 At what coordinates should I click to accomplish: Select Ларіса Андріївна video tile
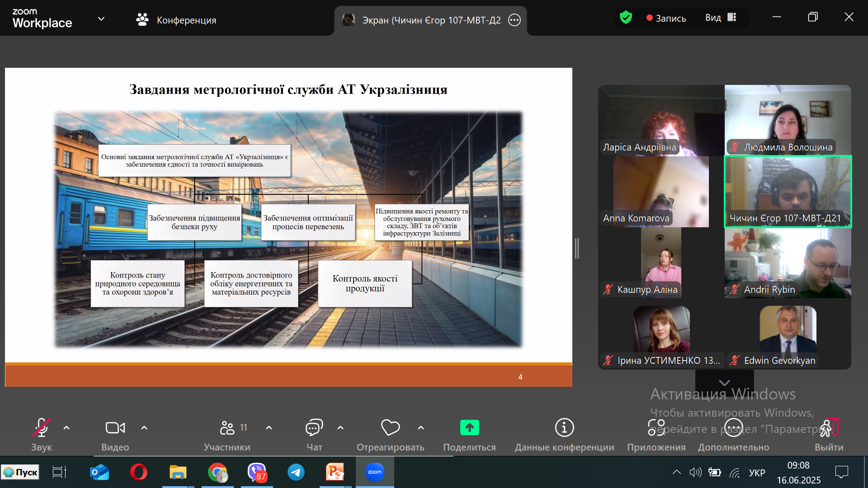[x=661, y=121]
